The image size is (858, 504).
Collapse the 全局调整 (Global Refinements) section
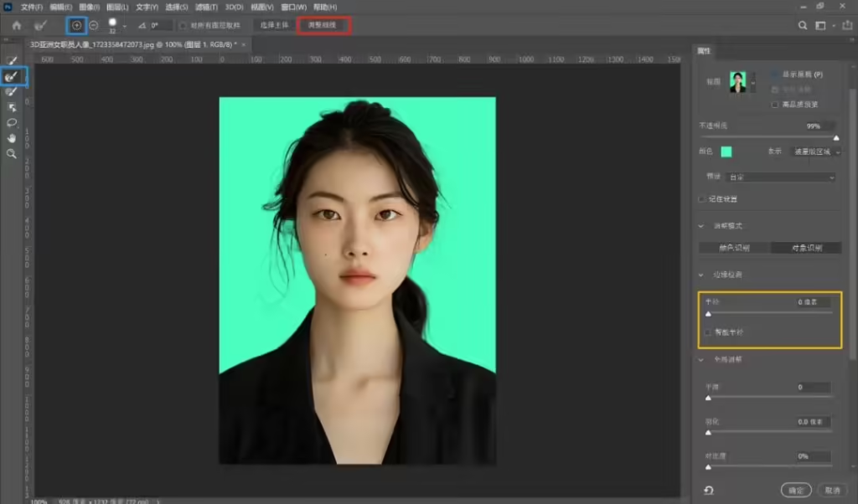pos(701,359)
